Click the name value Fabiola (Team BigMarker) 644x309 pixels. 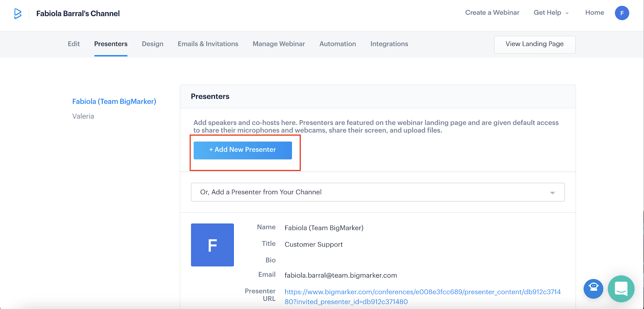click(324, 228)
